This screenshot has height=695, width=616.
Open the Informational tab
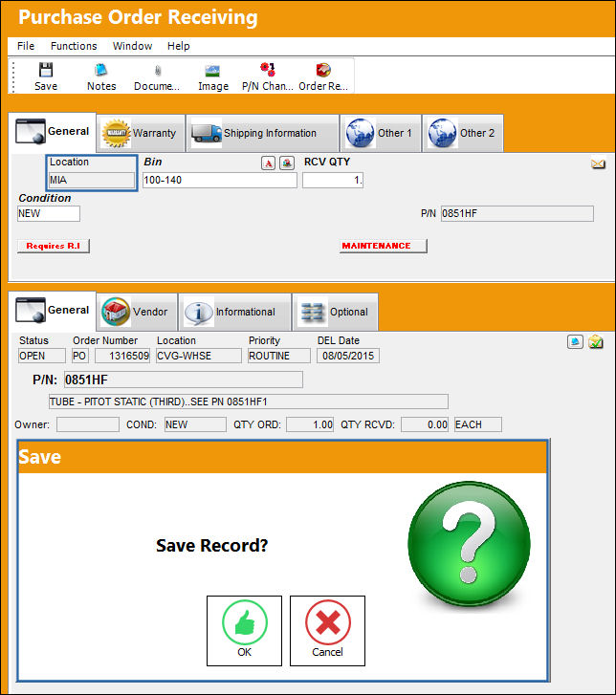point(235,312)
